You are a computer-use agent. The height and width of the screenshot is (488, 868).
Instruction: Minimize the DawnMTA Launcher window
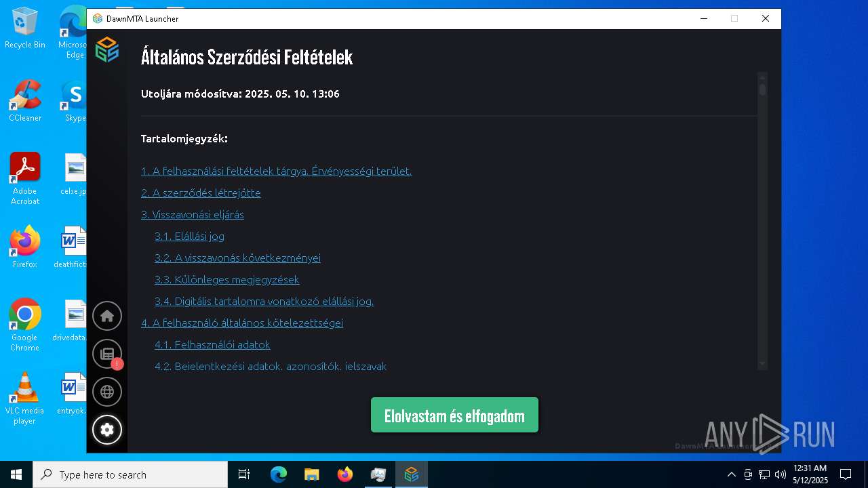pyautogui.click(x=703, y=19)
